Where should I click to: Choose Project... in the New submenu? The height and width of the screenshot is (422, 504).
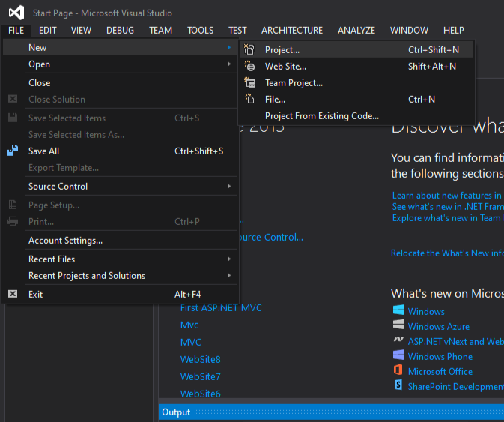point(356,50)
